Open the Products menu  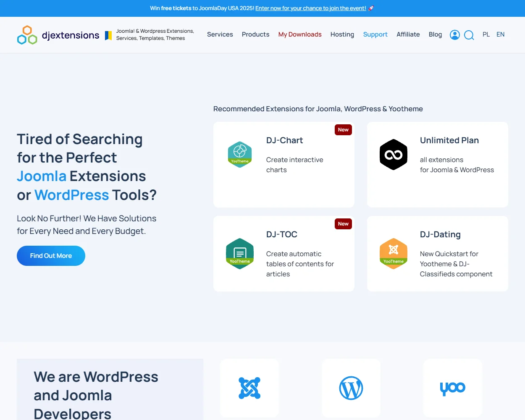[256, 34]
